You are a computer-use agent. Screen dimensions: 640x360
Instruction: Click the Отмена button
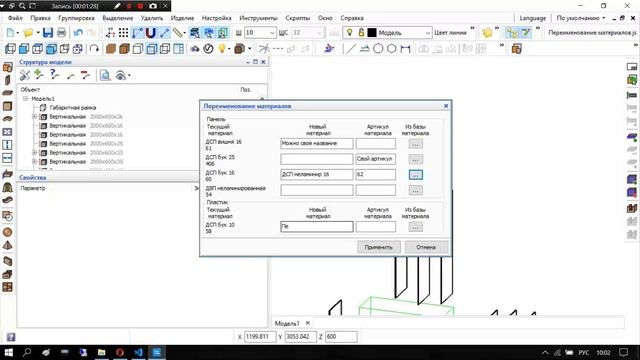[426, 247]
